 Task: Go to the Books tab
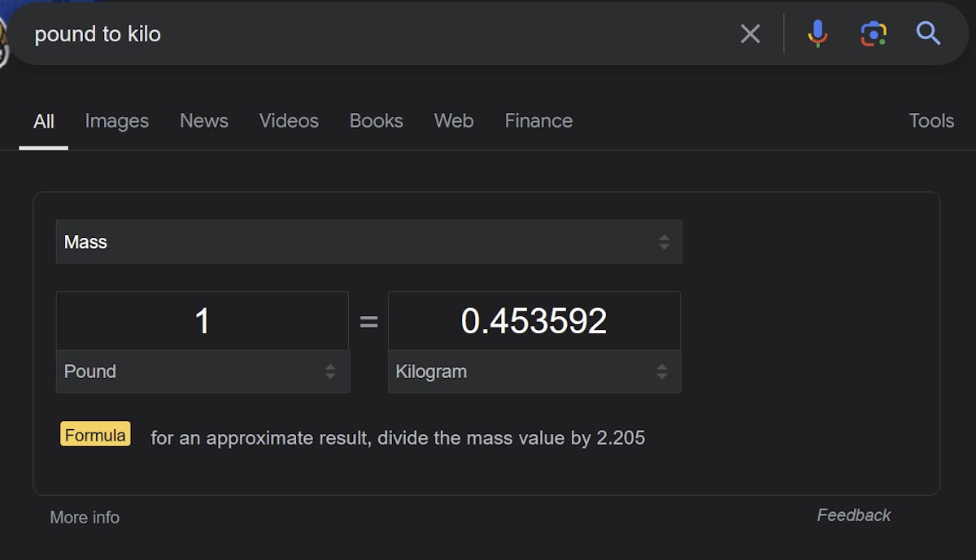point(376,121)
